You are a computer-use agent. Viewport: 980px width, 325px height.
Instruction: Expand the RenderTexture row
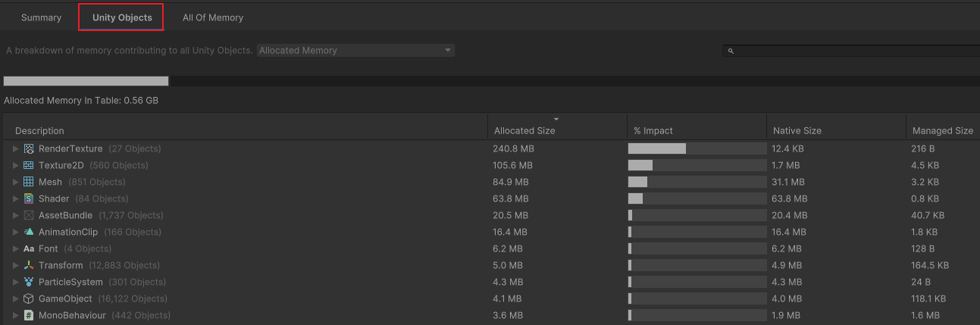15,148
